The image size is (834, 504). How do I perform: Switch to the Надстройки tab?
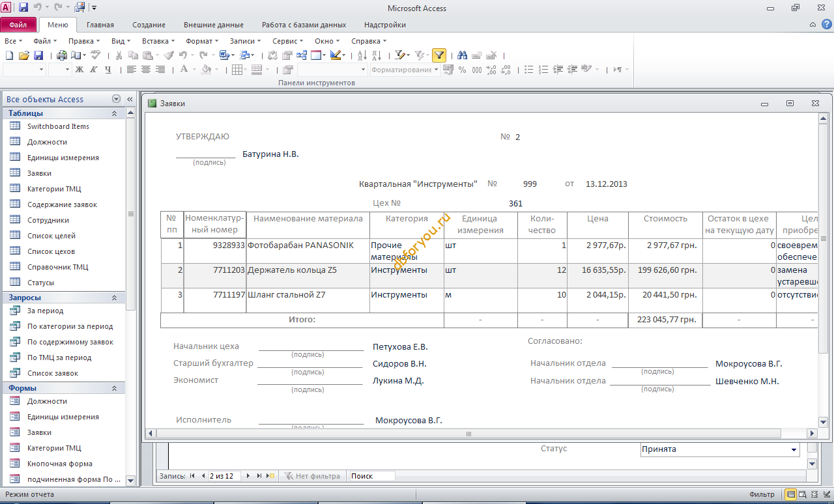[385, 25]
